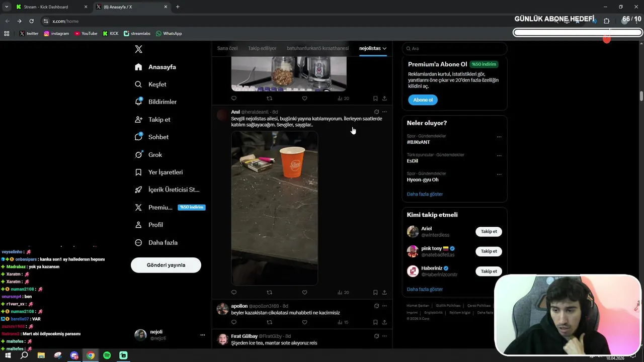644x362 pixels.
Task: Bookmark apollon's post
Action: click(375, 322)
